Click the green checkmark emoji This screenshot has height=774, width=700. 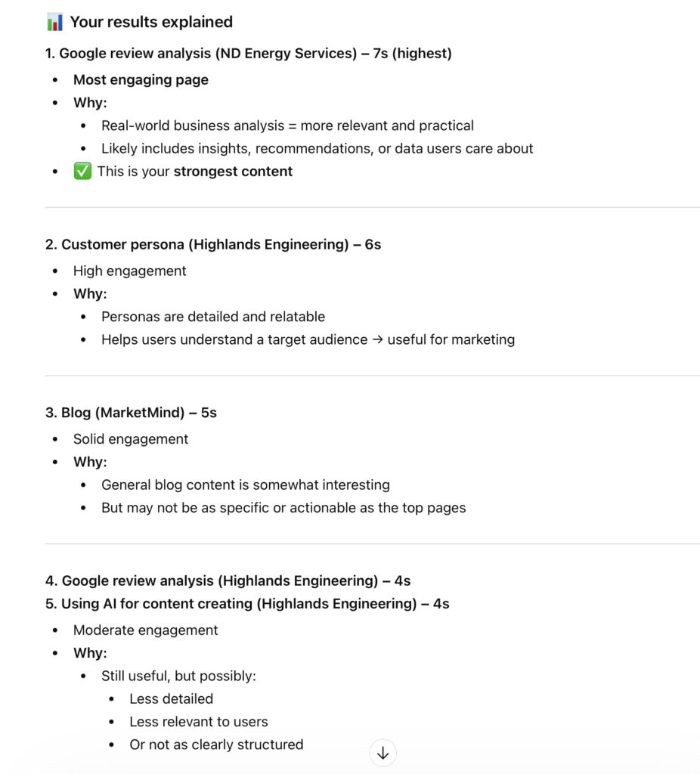82,172
